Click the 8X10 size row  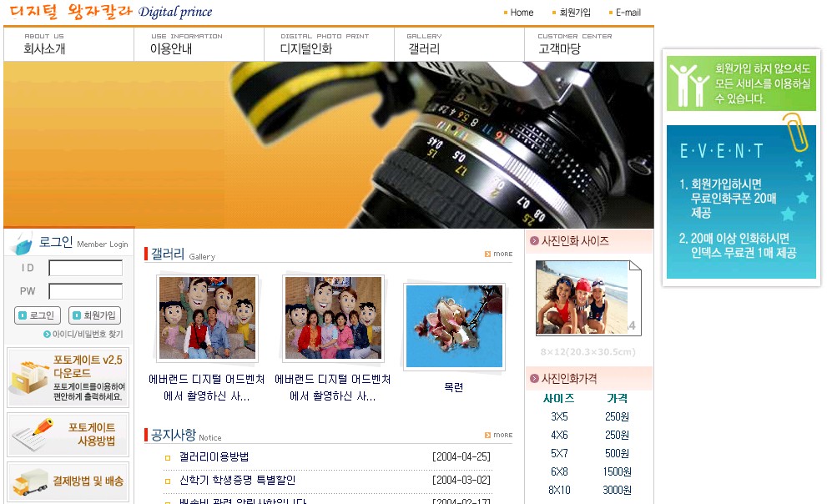click(559, 490)
